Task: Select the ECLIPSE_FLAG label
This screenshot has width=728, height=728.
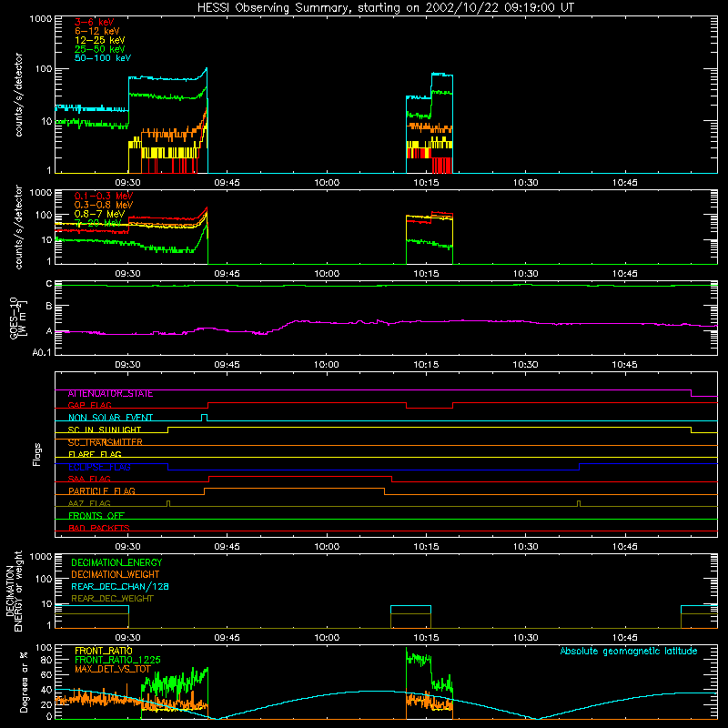Action: (x=99, y=467)
